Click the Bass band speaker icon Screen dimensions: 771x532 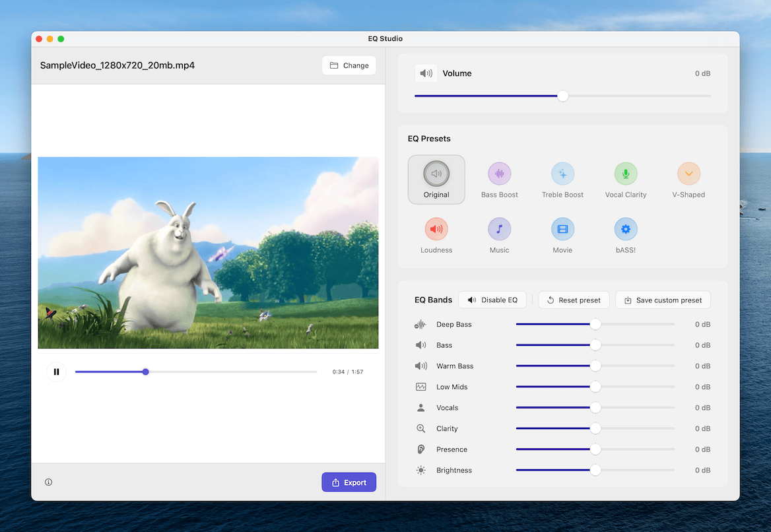[421, 345]
